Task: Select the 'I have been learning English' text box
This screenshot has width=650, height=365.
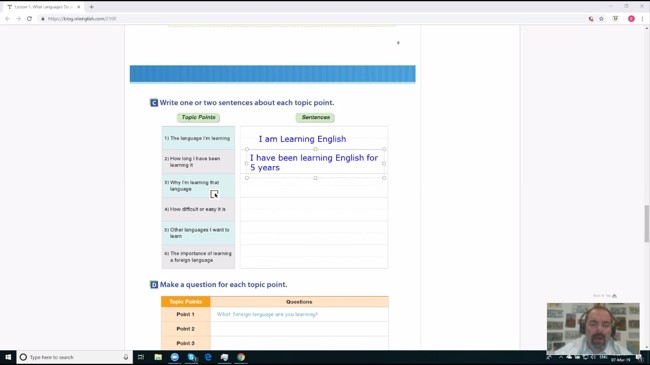Action: pyautogui.click(x=315, y=163)
